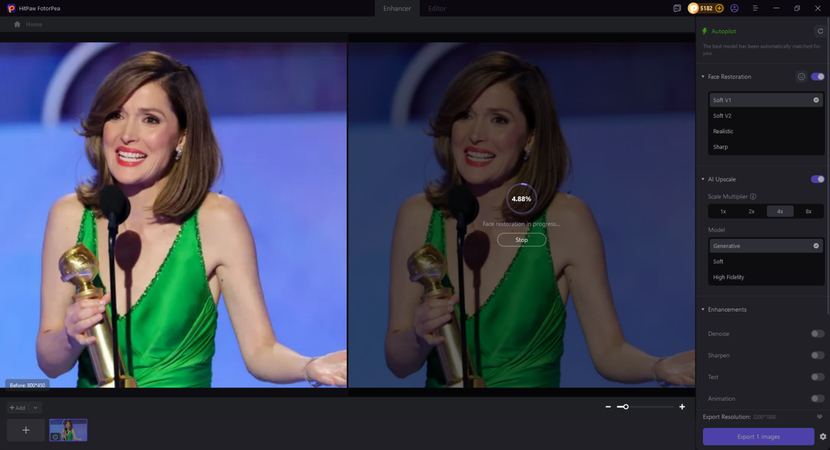Collapse the Enhancements section
Image resolution: width=830 pixels, height=450 pixels.
click(703, 309)
